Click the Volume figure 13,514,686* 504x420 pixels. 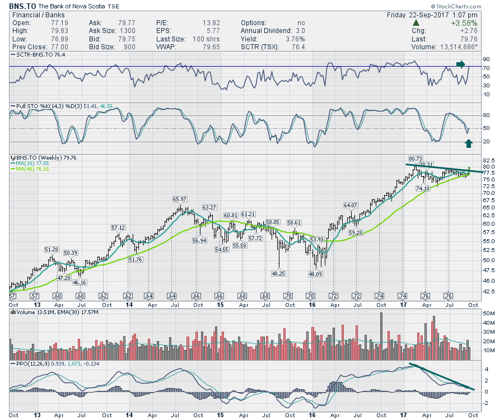point(459,47)
